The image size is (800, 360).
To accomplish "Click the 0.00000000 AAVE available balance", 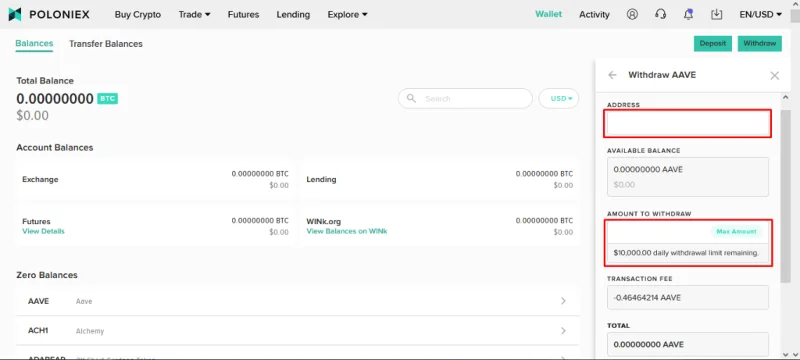I will pyautogui.click(x=648, y=169).
